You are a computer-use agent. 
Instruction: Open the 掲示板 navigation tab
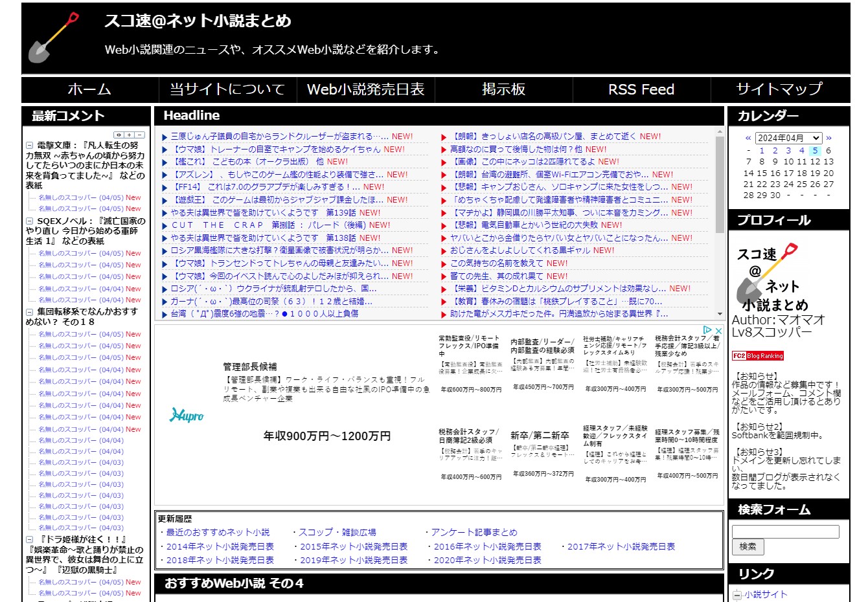(503, 89)
